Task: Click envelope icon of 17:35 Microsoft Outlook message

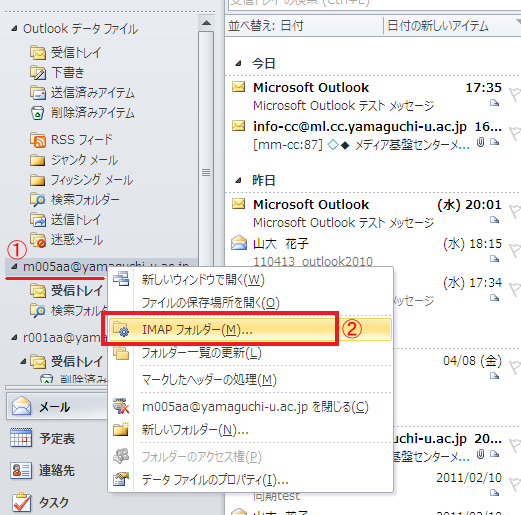Action: [238, 87]
